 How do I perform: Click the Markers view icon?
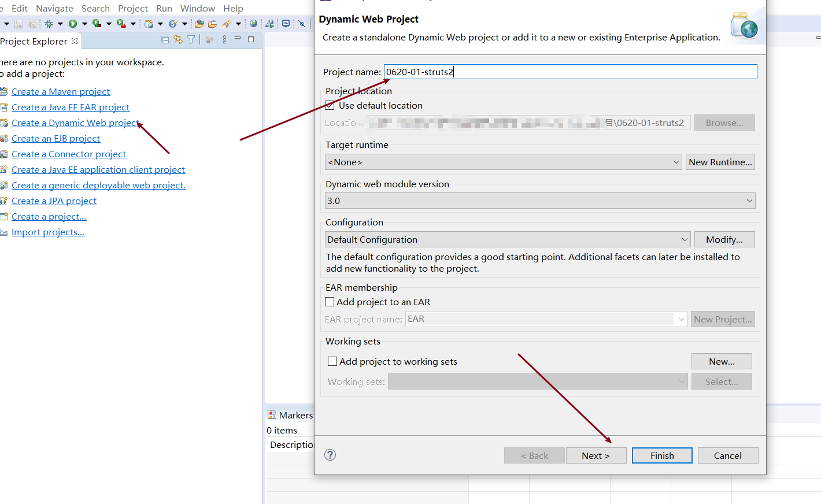(272, 415)
